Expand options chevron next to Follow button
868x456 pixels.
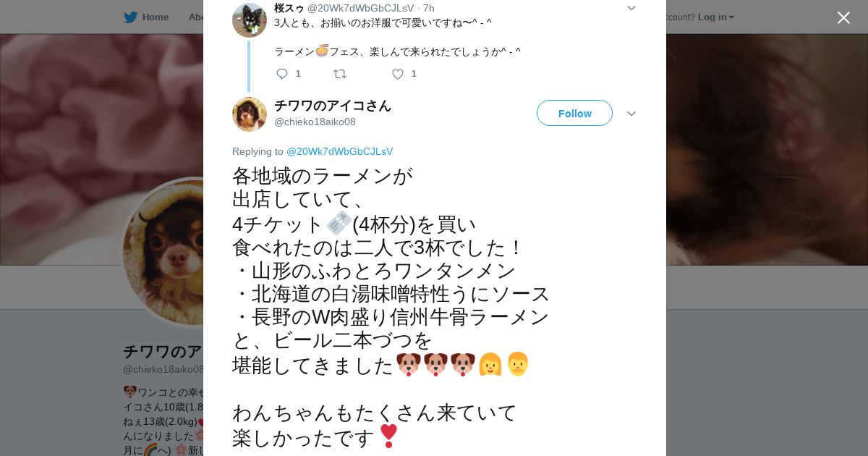pos(631,114)
